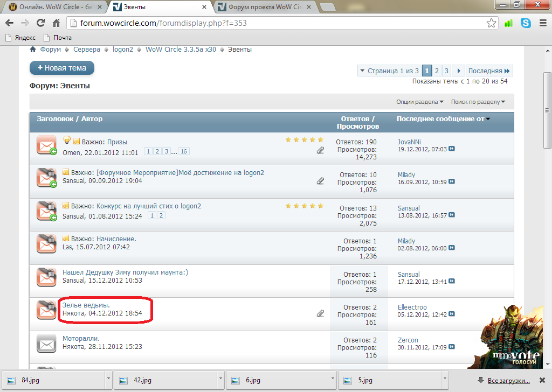
Task: Jump to last post dated 16.09.2012
Action: pyautogui.click(x=452, y=182)
